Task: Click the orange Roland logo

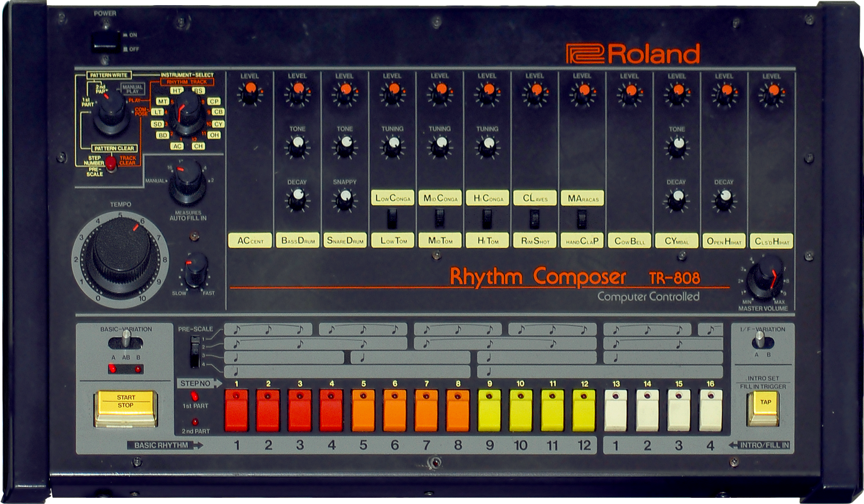Action: pyautogui.click(x=633, y=54)
